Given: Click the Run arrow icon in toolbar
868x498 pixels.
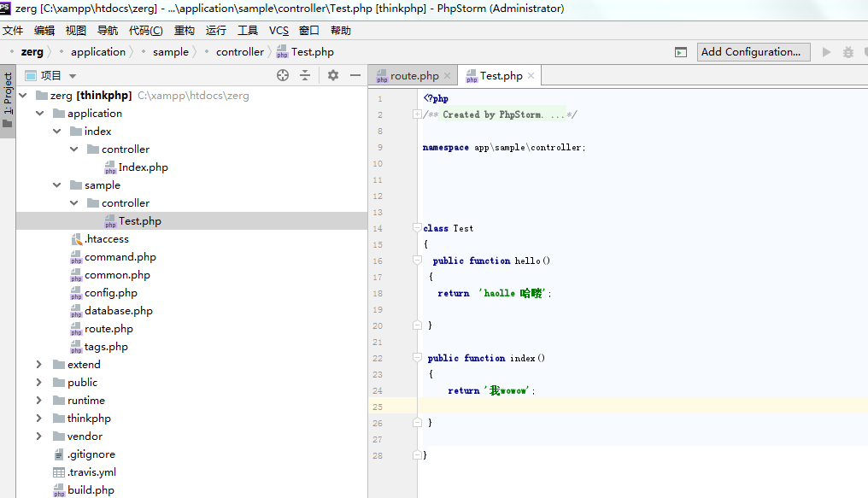Looking at the screenshot, I should (826, 52).
